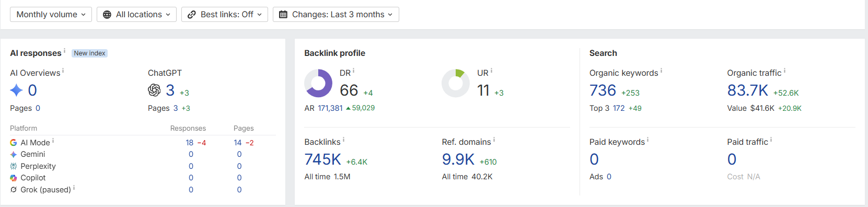868x207 pixels.
Task: Click the Backlink profile heading
Action: click(334, 53)
